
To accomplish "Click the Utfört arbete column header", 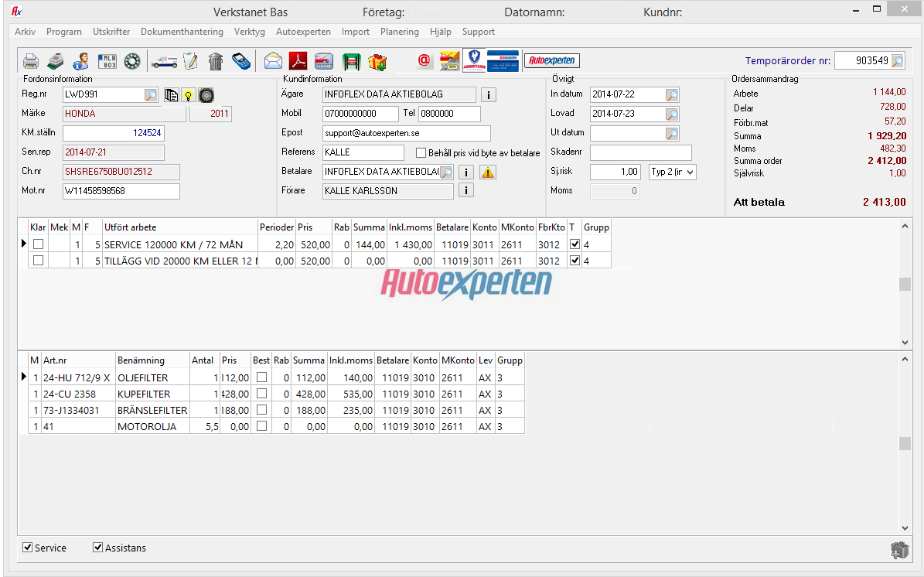I will point(179,227).
